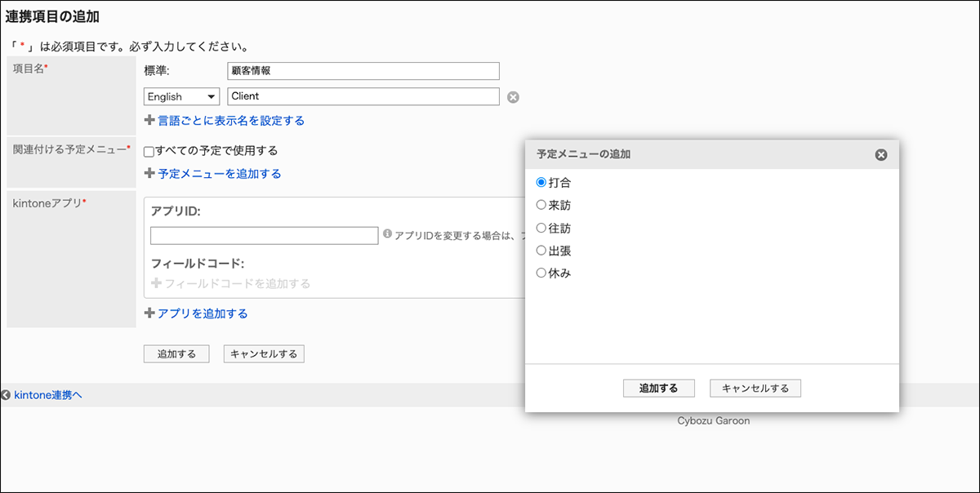Click inside the empty アプリID field
This screenshot has width=980, height=493.
point(264,235)
